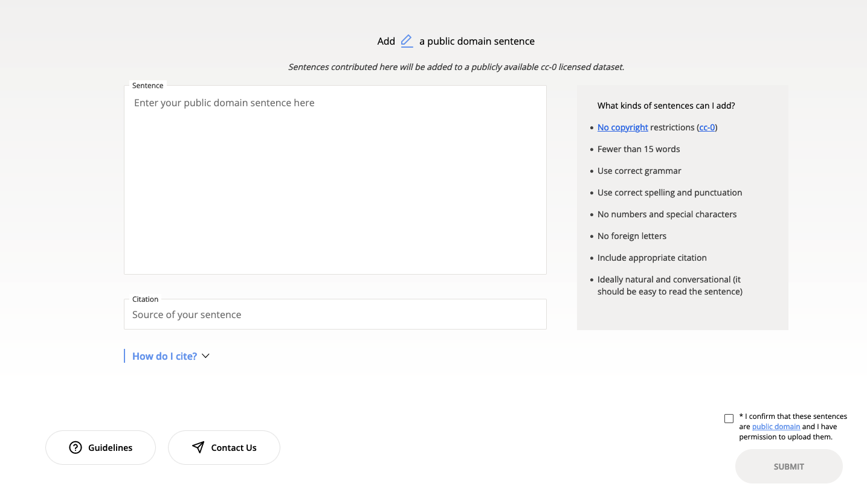Click the pencil edit icon beside Add
The image size is (867, 504).
tap(407, 41)
